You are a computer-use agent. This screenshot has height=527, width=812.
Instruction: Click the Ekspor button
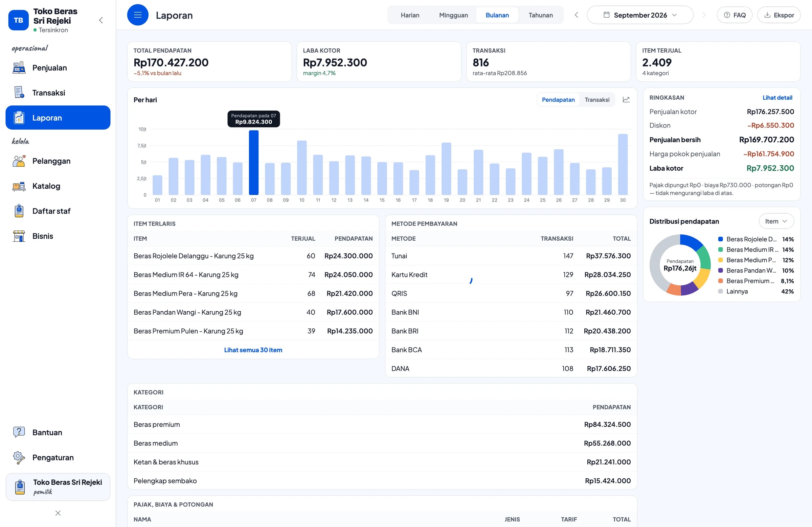[779, 15]
